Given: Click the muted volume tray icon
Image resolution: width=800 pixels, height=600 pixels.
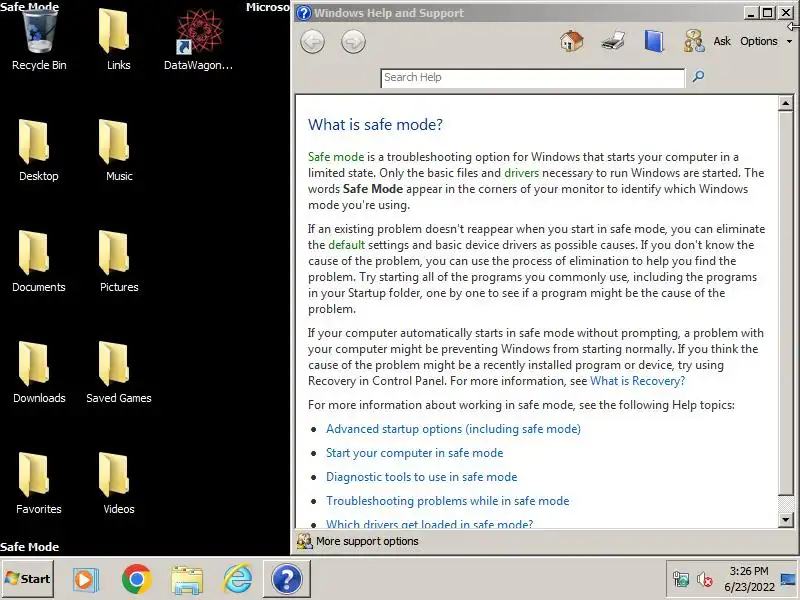Looking at the screenshot, I should click(x=705, y=579).
